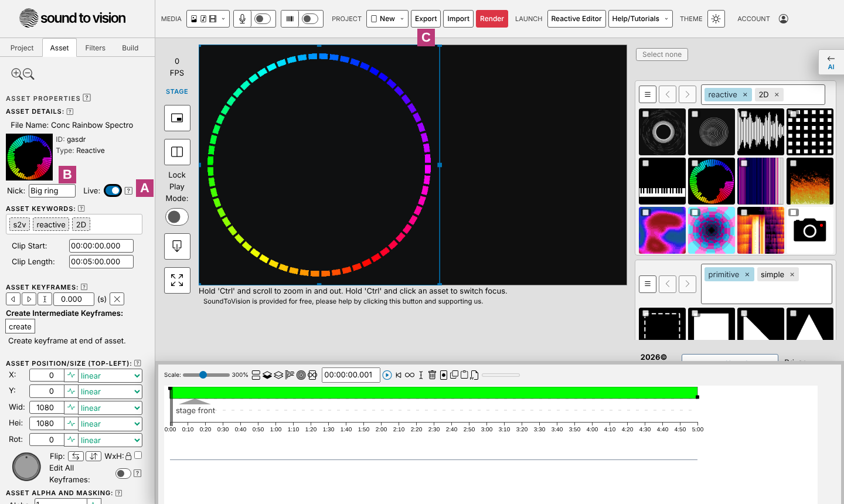Open Wid interpolation linear dropdown
This screenshot has width=844, height=504.
coord(110,408)
